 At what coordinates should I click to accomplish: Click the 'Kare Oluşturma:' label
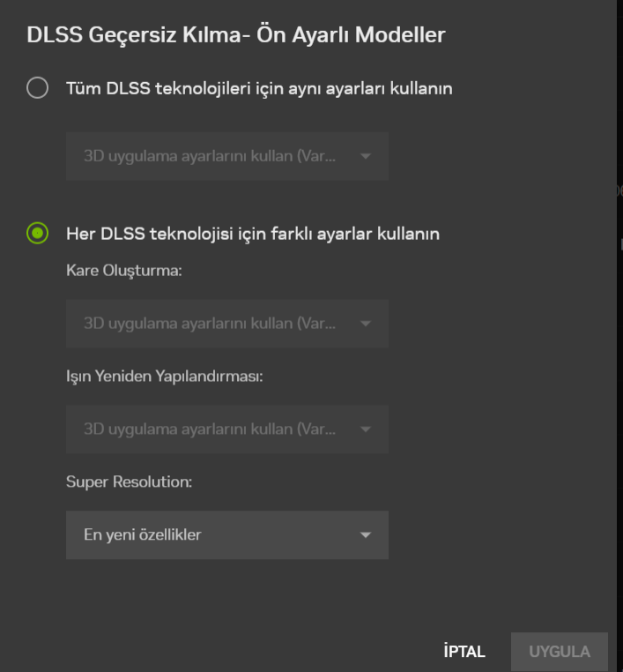124,271
